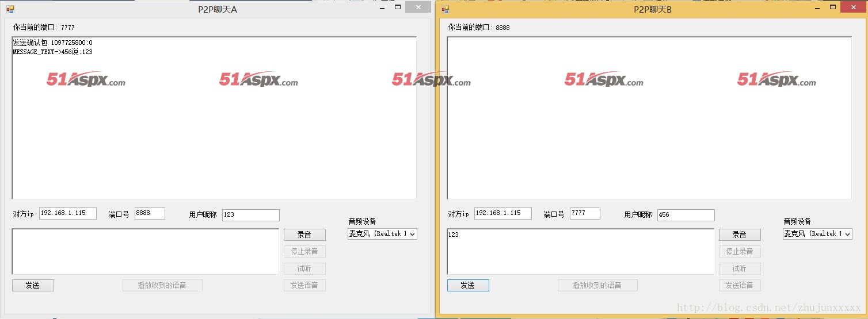Click 发送 button in P2P聊天B window
This screenshot has height=319, width=868.
(x=468, y=285)
